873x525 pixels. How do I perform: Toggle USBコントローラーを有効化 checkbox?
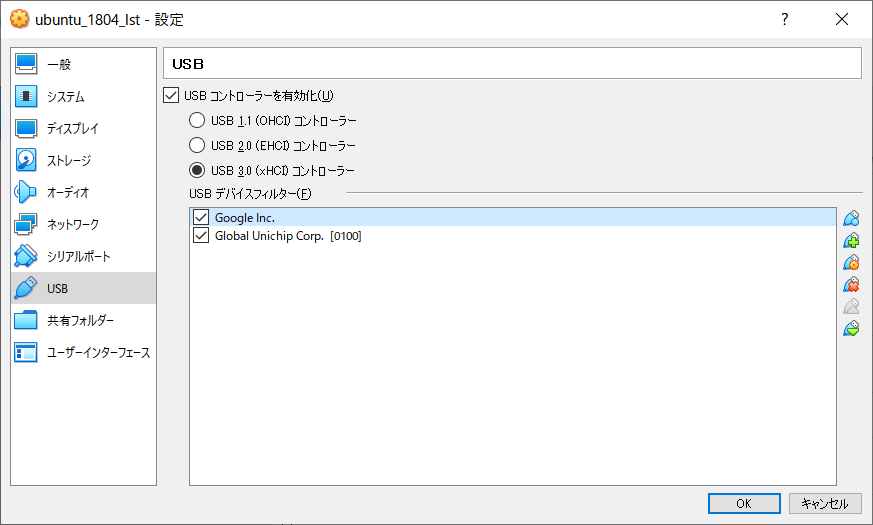coord(171,95)
